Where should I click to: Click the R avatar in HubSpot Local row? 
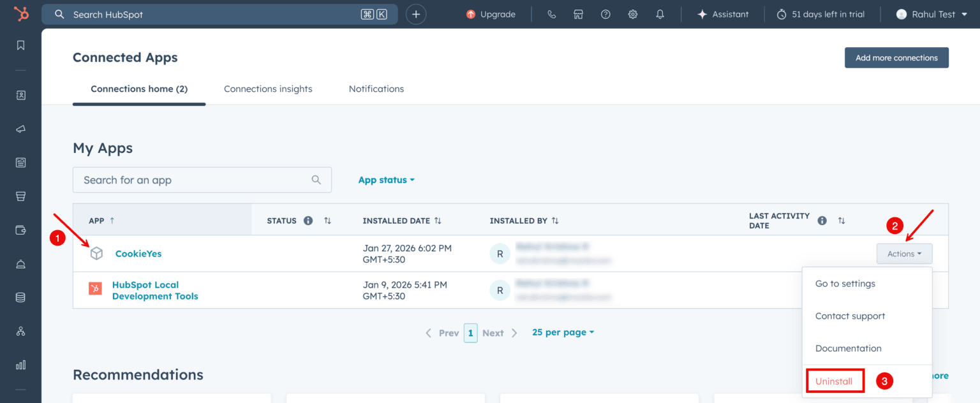pyautogui.click(x=500, y=290)
